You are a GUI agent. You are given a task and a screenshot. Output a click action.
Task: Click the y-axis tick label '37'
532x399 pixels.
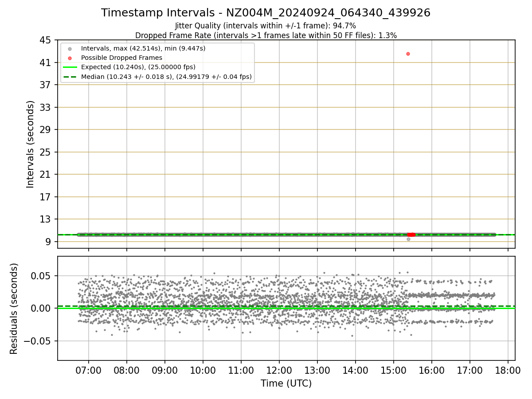[45, 85]
